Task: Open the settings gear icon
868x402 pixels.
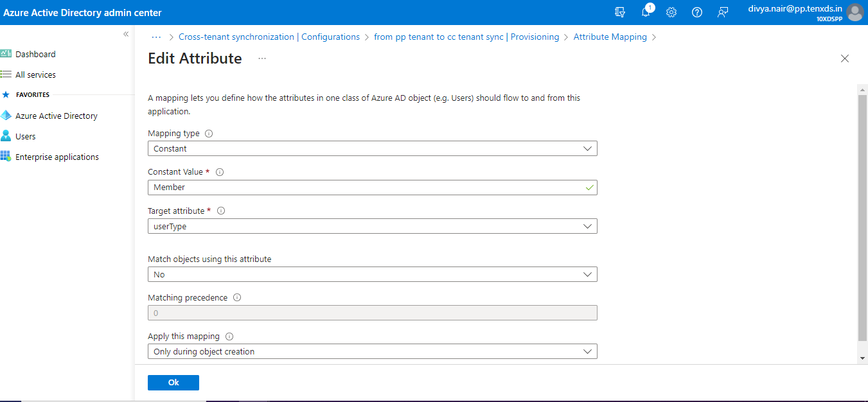Action: click(x=671, y=12)
